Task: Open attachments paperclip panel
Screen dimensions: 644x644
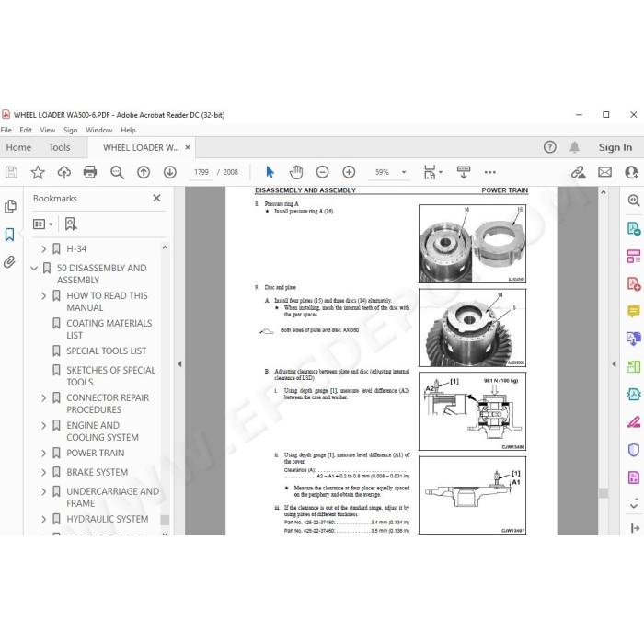Action: point(9,261)
